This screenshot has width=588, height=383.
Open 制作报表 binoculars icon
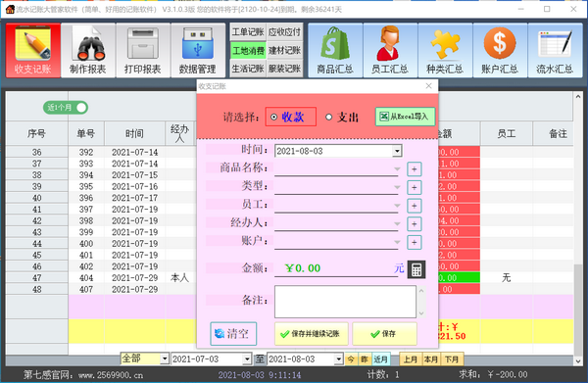pyautogui.click(x=88, y=50)
